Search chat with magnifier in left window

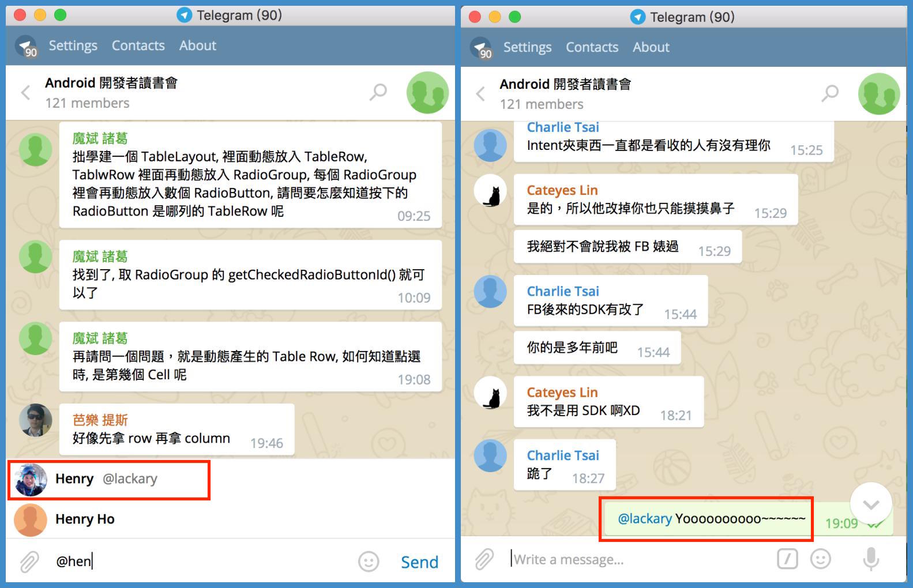click(x=378, y=92)
